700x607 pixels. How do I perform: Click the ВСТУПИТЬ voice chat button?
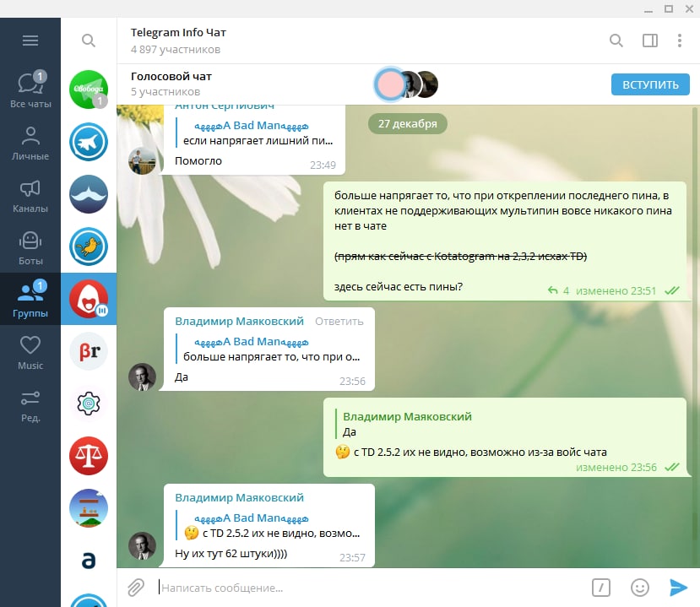tap(650, 84)
